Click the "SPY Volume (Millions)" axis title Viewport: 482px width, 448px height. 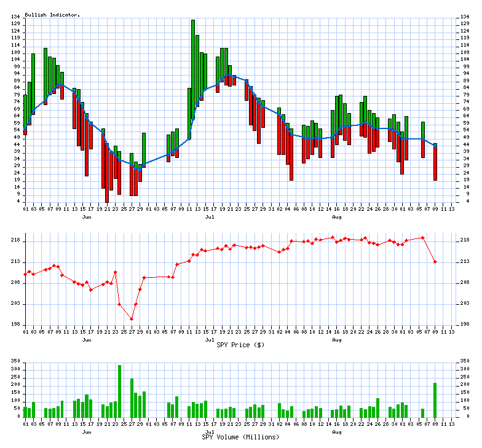pyautogui.click(x=240, y=437)
